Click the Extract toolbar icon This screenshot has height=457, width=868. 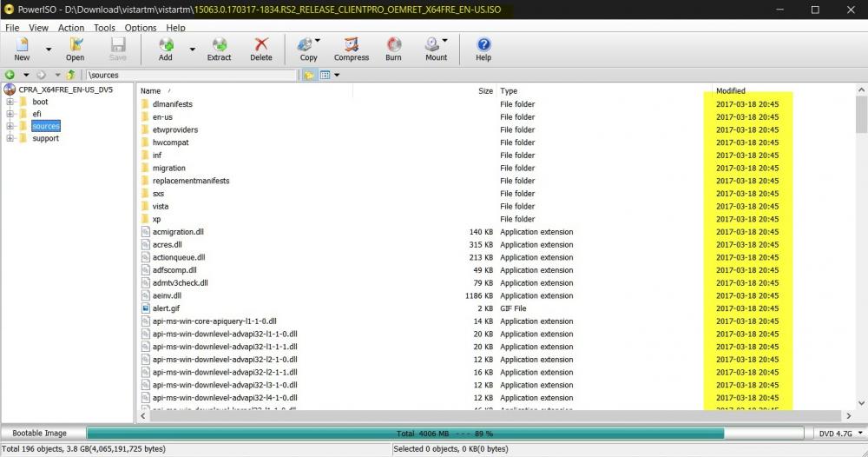click(219, 48)
